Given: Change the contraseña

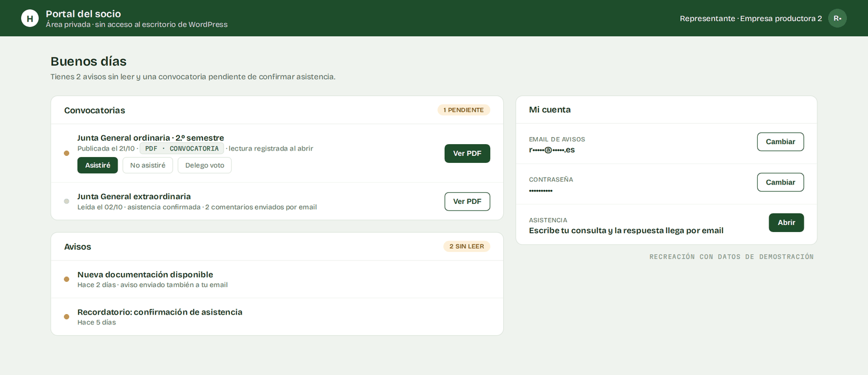Looking at the screenshot, I should 781,182.
